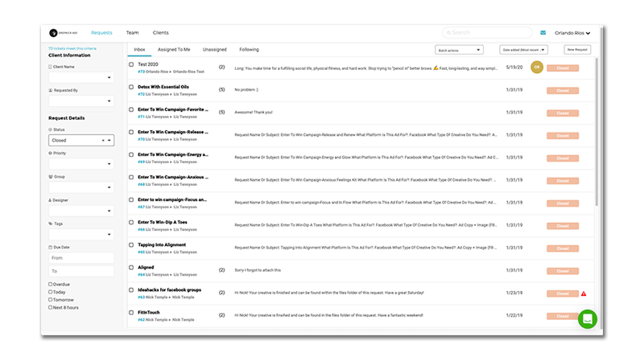Click the 5/19/20 date on Test 2020
Screen dimensions: 644x361
point(514,68)
